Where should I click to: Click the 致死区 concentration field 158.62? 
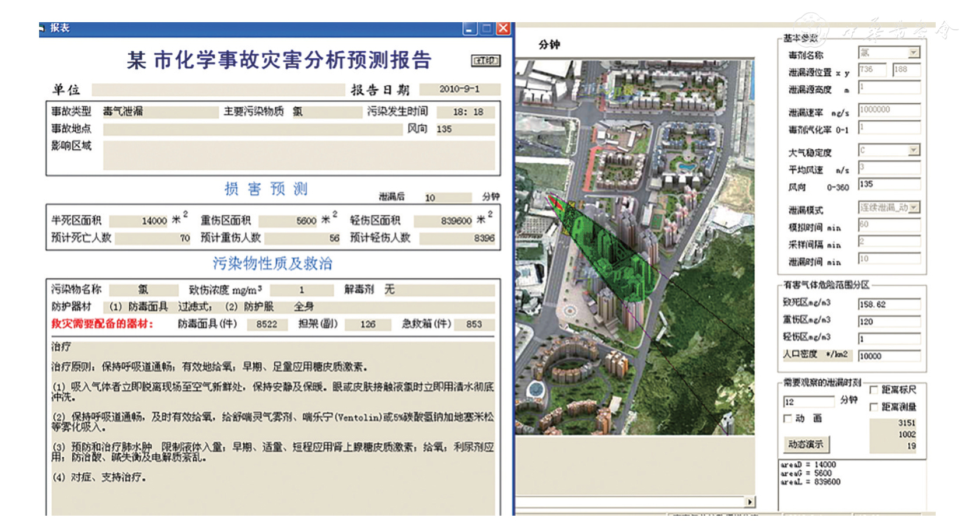click(888, 304)
